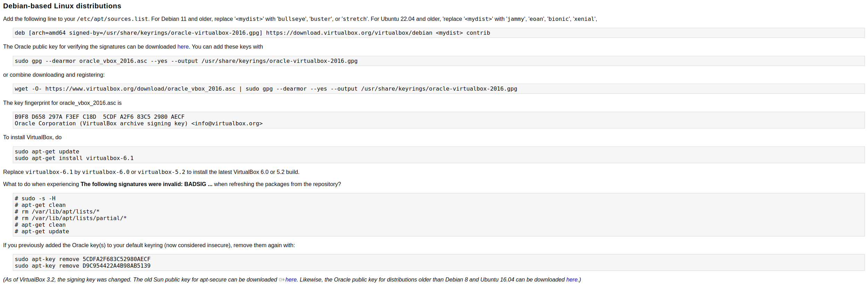Click the '# sudo -s -H' line
Image resolution: width=868 pixels, height=285 pixels.
pos(35,199)
